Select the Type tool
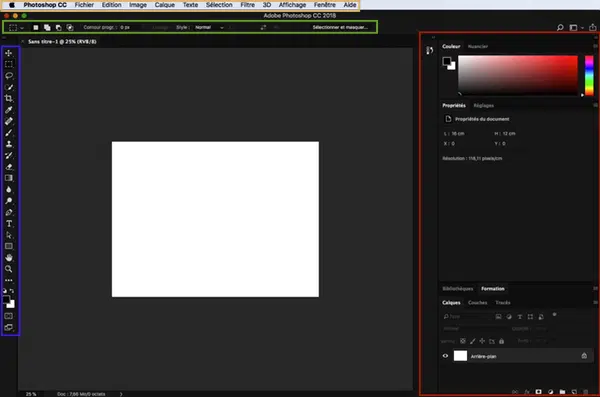The width and height of the screenshot is (600, 397). (8, 224)
